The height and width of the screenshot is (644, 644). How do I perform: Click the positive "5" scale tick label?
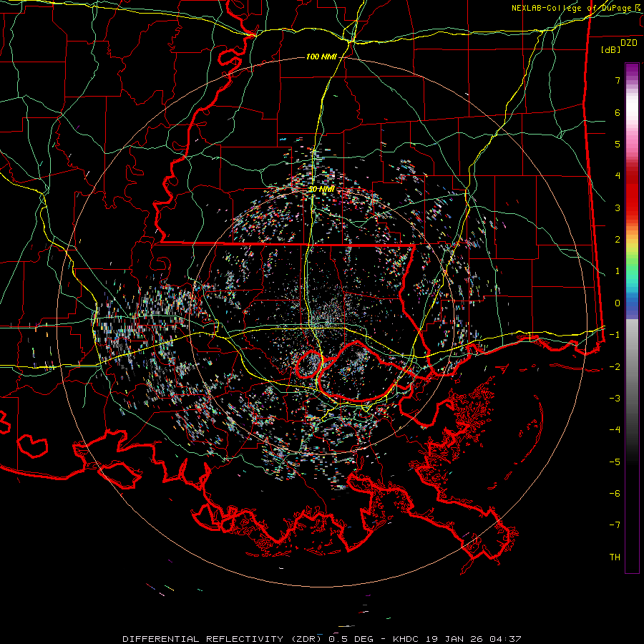[x=618, y=144]
